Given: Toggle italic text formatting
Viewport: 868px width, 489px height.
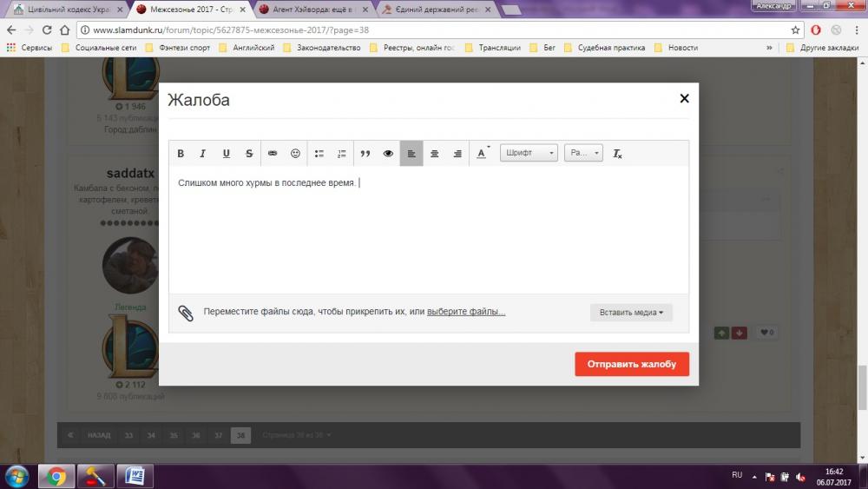Looking at the screenshot, I should [x=203, y=154].
